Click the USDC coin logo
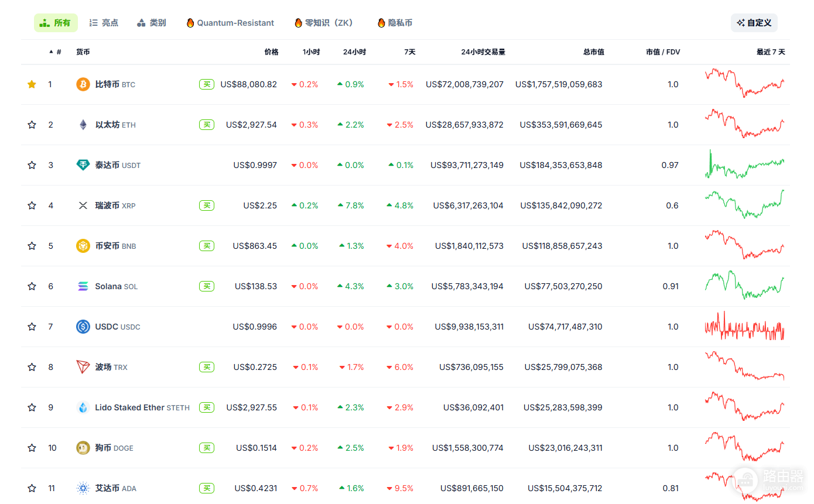814x504 pixels. click(83, 327)
